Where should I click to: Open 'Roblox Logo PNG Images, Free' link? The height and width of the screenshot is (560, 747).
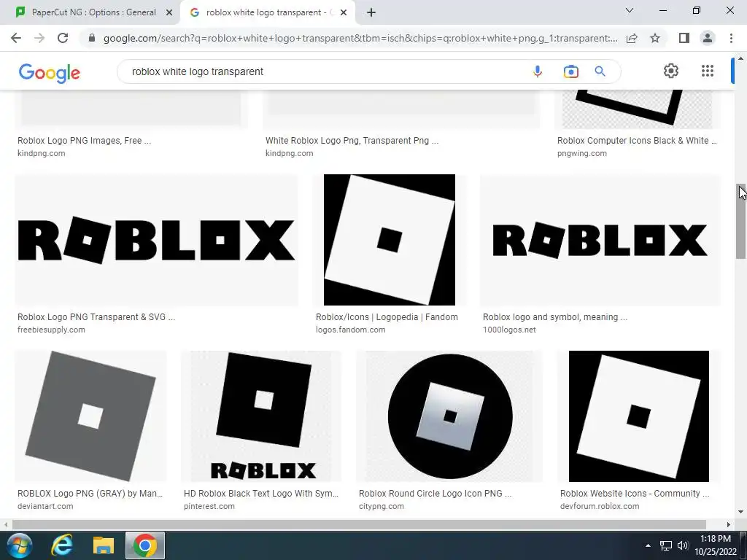[85, 141]
